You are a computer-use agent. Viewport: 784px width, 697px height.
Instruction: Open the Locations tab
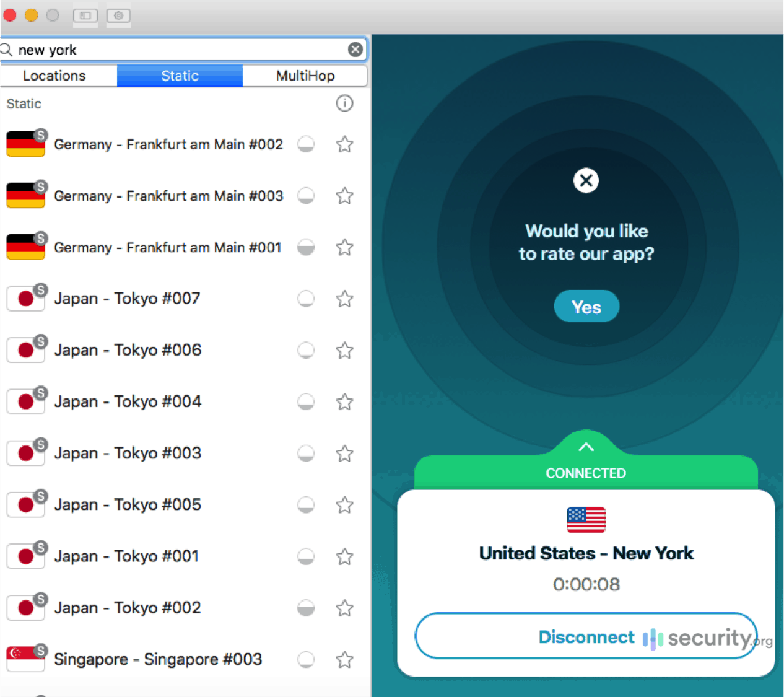[x=54, y=76]
